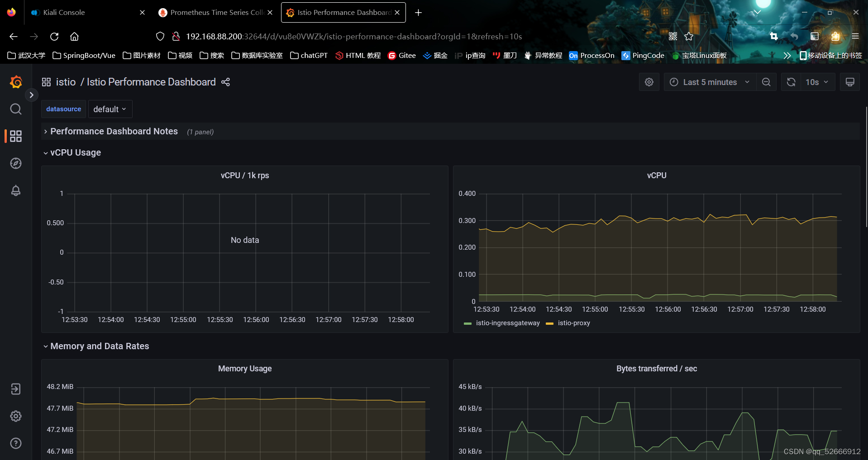
Task: Click the No data message in vCPU panel
Action: (245, 240)
